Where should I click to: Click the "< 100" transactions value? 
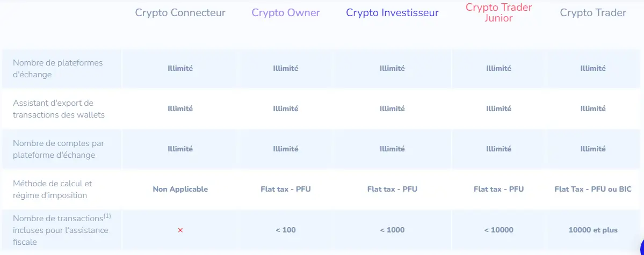point(286,230)
